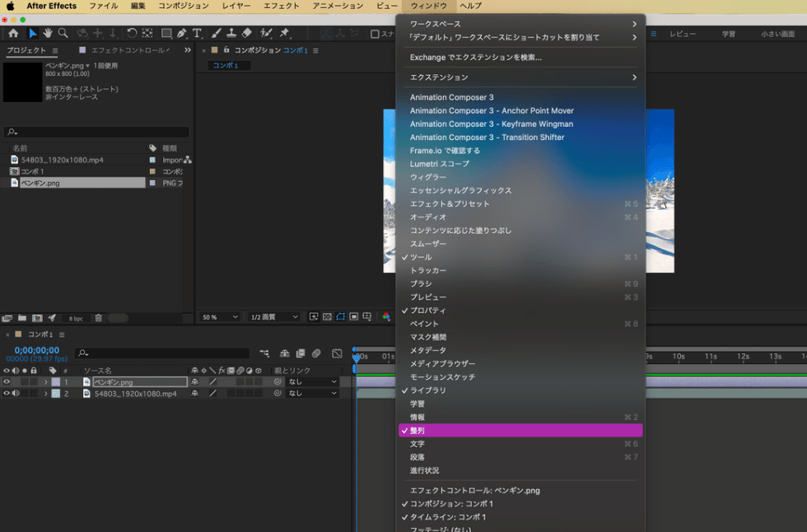
Task: Select the Hand tool
Action: click(x=48, y=33)
